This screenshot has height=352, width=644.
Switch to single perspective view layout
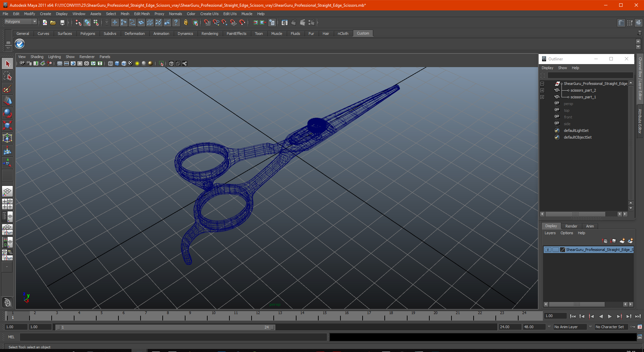pyautogui.click(x=7, y=192)
